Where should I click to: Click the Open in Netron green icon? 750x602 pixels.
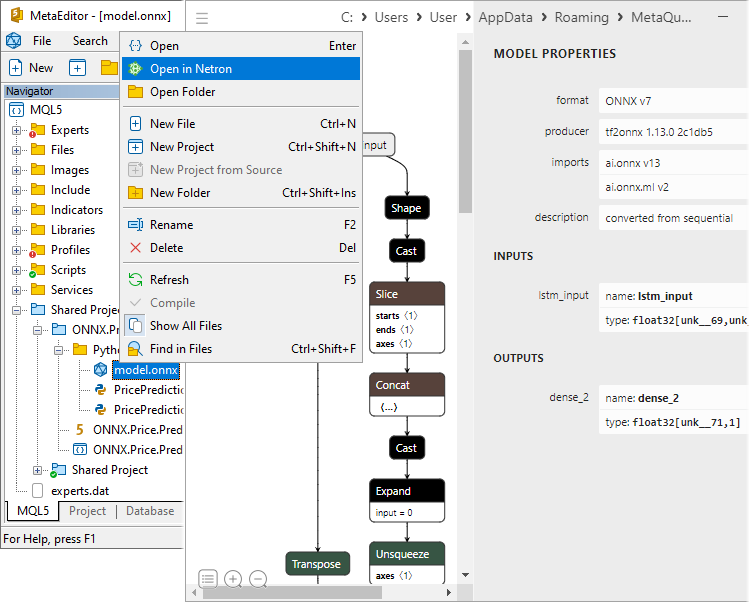tap(135, 69)
